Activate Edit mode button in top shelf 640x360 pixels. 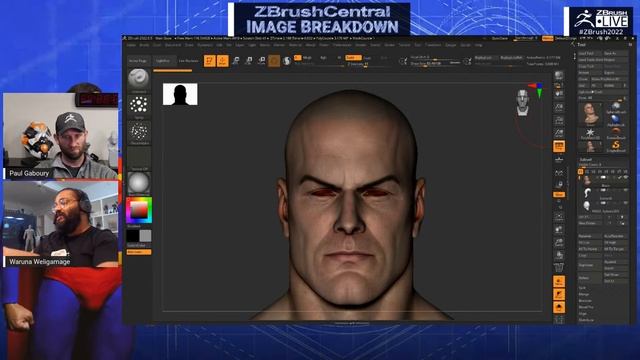(210, 61)
